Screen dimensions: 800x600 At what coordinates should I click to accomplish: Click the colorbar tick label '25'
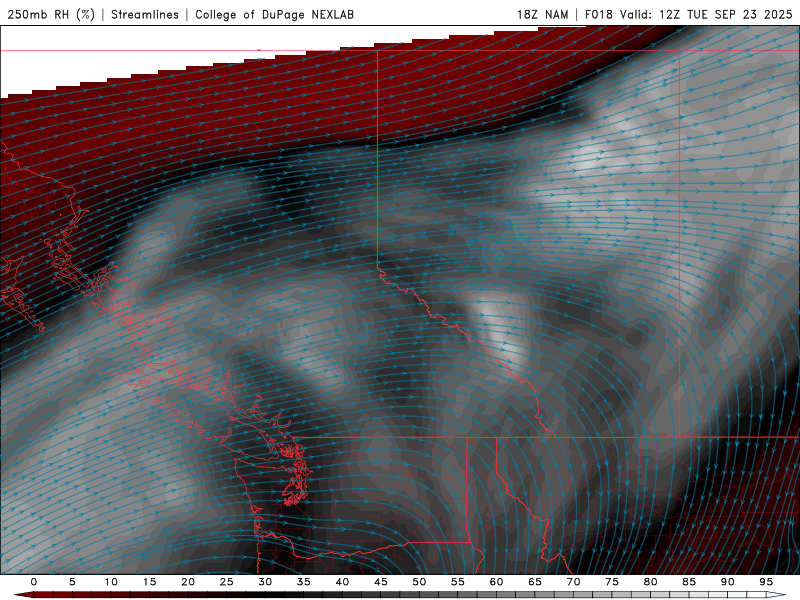(226, 582)
